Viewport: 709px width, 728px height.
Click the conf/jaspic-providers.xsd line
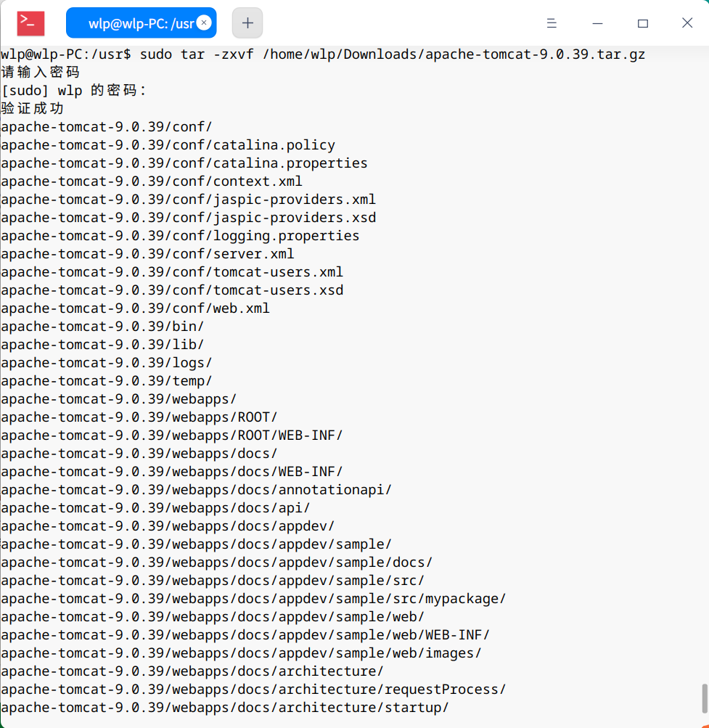tap(189, 217)
